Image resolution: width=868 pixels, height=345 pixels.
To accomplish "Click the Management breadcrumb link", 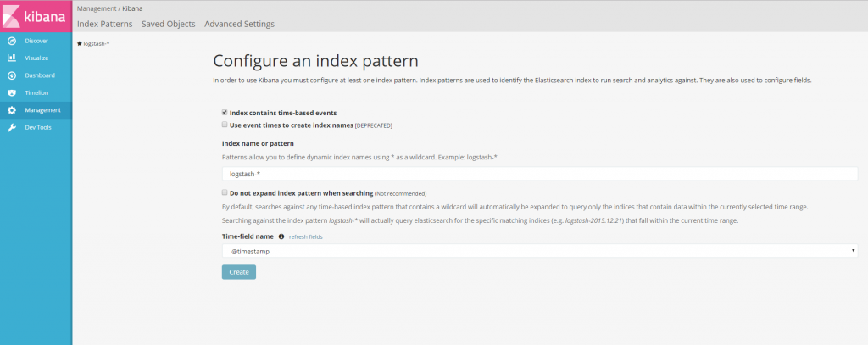I will pyautogui.click(x=97, y=8).
